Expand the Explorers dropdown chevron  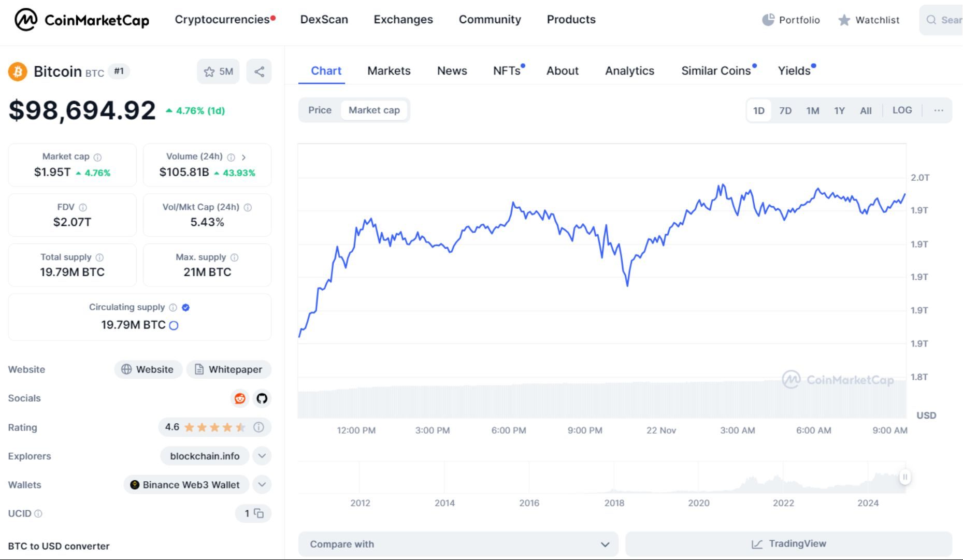coord(261,456)
